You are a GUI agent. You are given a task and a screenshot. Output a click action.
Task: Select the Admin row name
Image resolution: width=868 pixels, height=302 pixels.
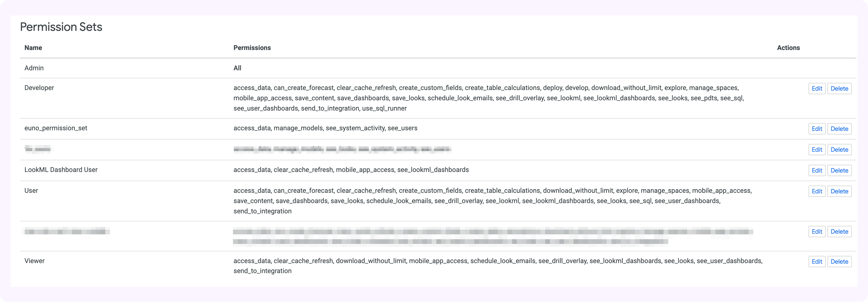[34, 68]
